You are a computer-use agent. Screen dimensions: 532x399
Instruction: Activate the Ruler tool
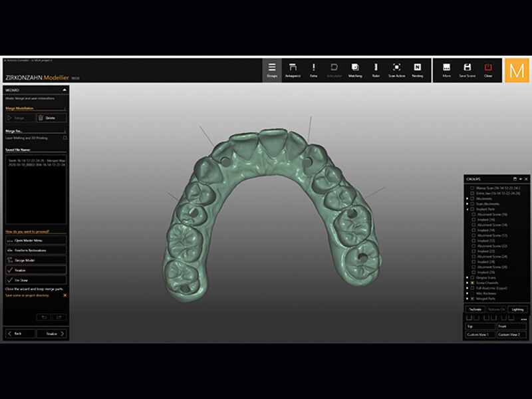[376, 70]
